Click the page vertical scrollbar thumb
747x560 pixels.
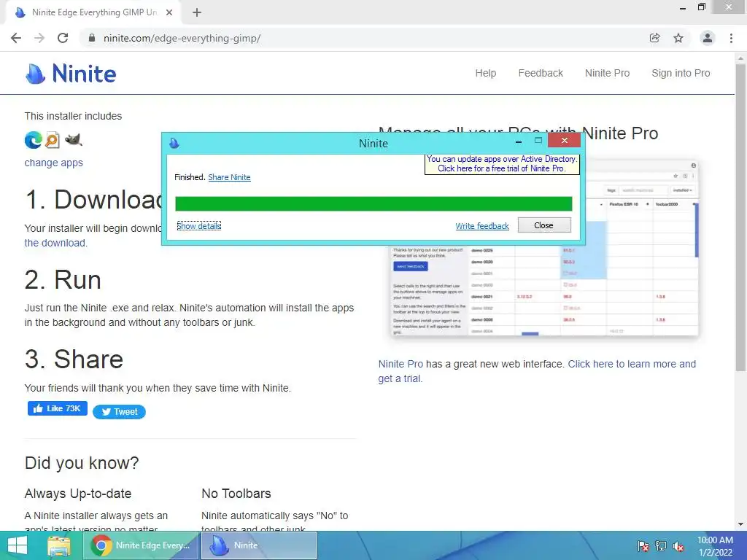740,217
